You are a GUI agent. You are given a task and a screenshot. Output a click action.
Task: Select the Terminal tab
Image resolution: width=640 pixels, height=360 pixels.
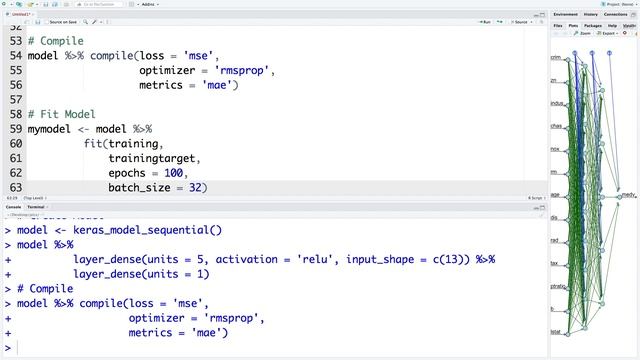[36, 207]
